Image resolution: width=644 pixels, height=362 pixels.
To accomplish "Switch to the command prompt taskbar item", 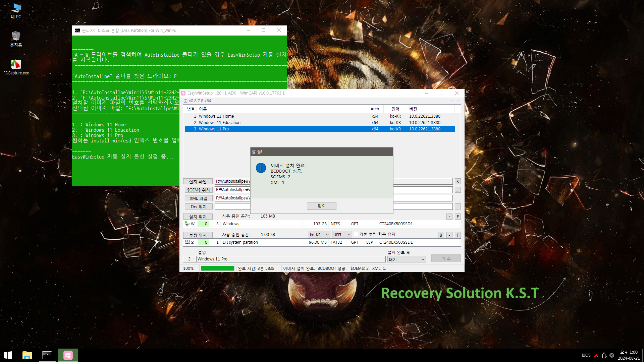I will click(x=47, y=355).
